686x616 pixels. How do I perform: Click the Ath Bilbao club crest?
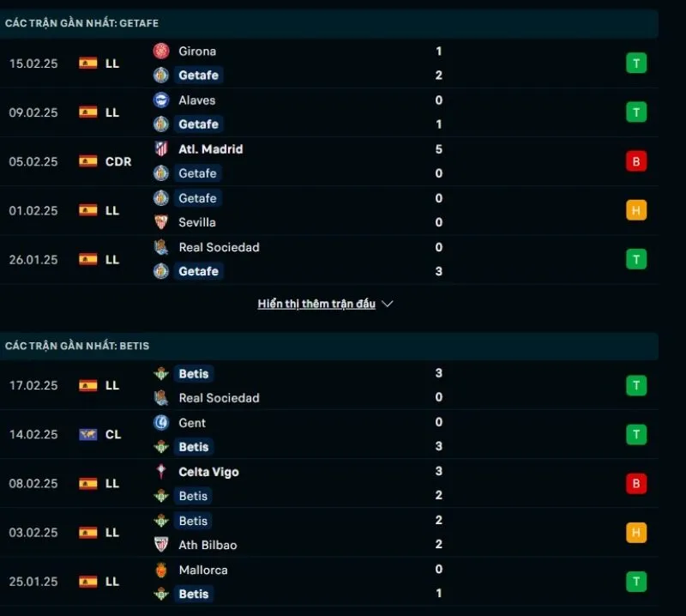(x=161, y=545)
